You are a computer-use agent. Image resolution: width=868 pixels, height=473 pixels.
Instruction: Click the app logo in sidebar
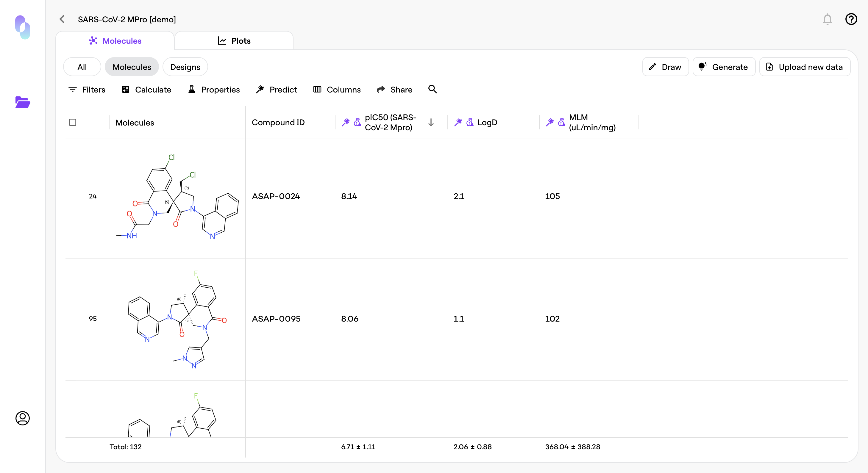pos(23,27)
